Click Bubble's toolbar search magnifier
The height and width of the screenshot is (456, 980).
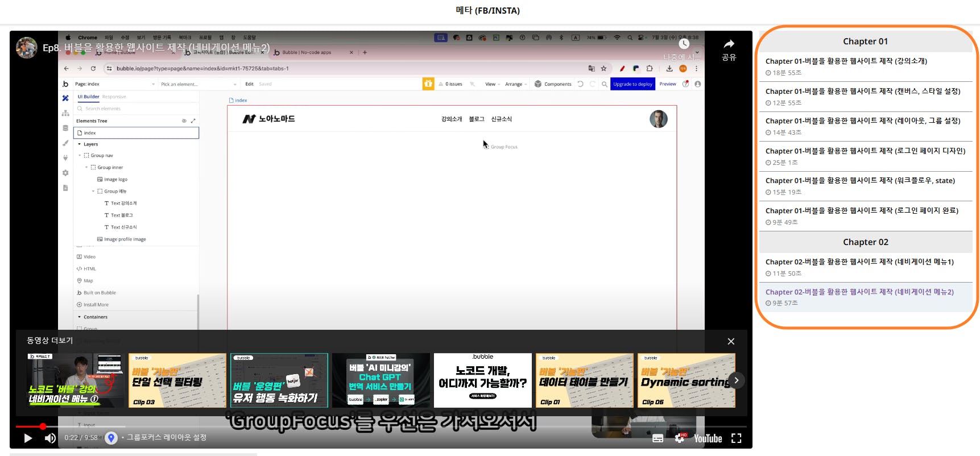(x=604, y=84)
